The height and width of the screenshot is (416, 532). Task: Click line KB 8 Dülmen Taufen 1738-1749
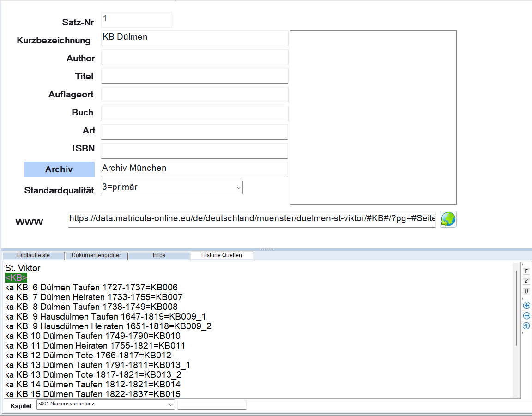91,307
